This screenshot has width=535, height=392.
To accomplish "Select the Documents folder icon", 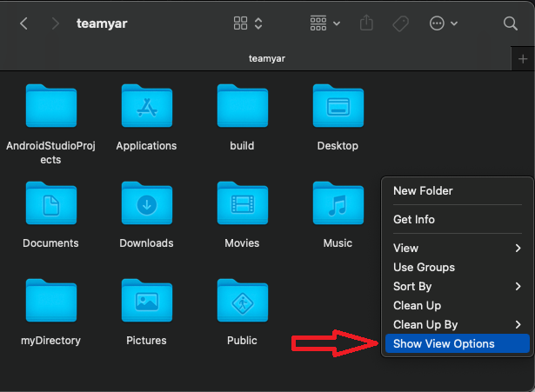I will (50, 203).
